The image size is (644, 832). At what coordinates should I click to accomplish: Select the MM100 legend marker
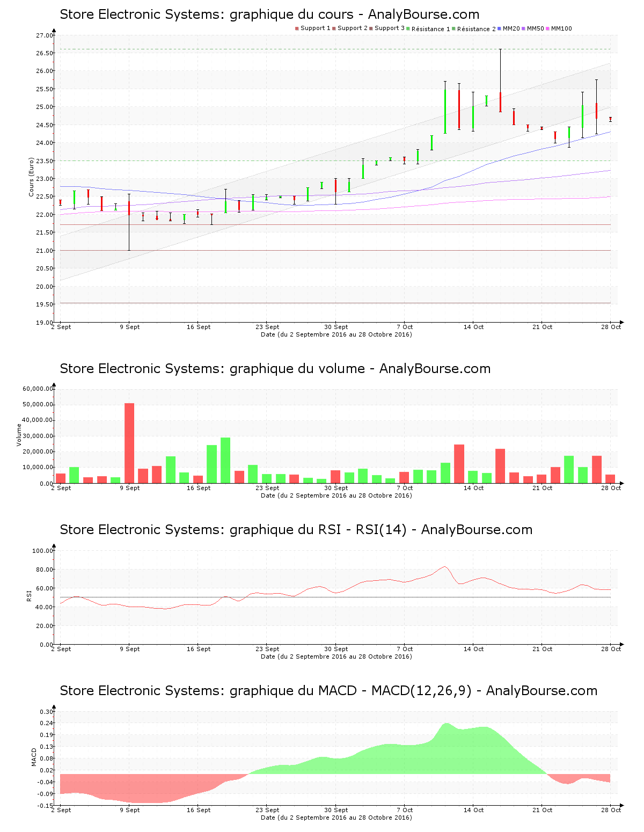[548, 28]
